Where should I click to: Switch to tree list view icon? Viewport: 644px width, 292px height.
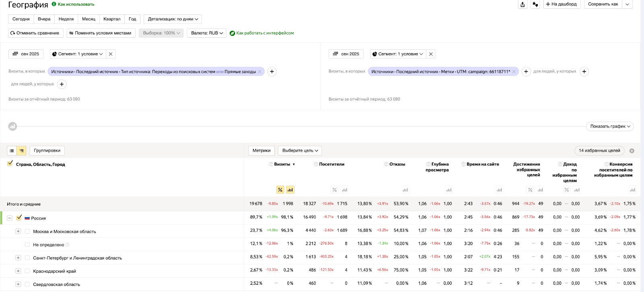(22, 151)
